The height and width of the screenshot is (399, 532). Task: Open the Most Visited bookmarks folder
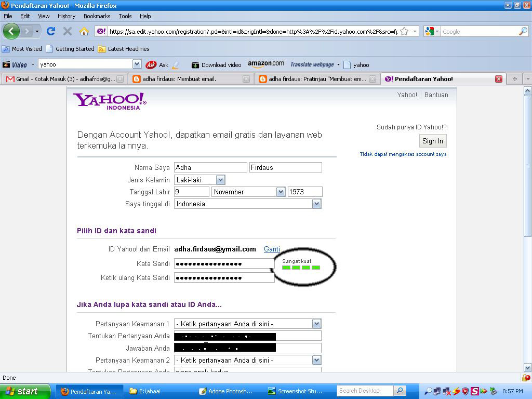22,49
